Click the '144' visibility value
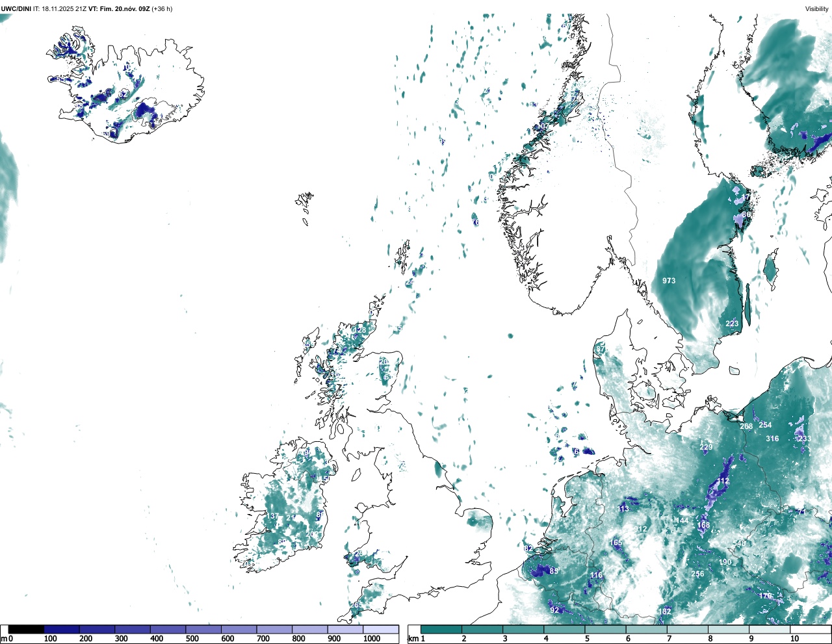This screenshot has width=832, height=644. (x=681, y=521)
